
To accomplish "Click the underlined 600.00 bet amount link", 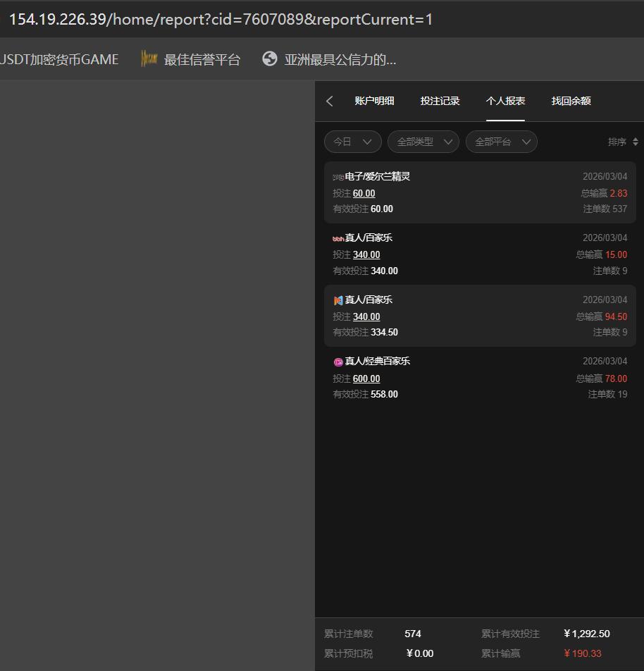I will pyautogui.click(x=366, y=378).
